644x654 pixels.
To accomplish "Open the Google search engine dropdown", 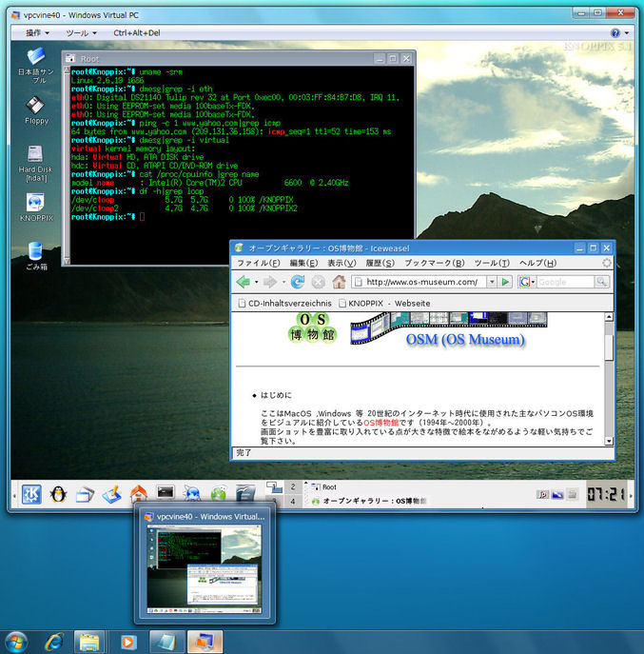I will tap(527, 282).
